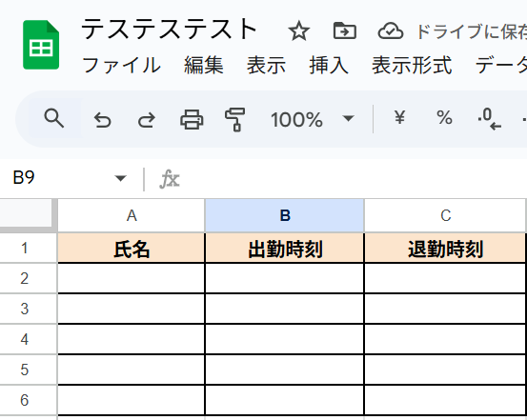Open the Google Sheets home icon
The height and width of the screenshot is (420, 527).
point(41,45)
